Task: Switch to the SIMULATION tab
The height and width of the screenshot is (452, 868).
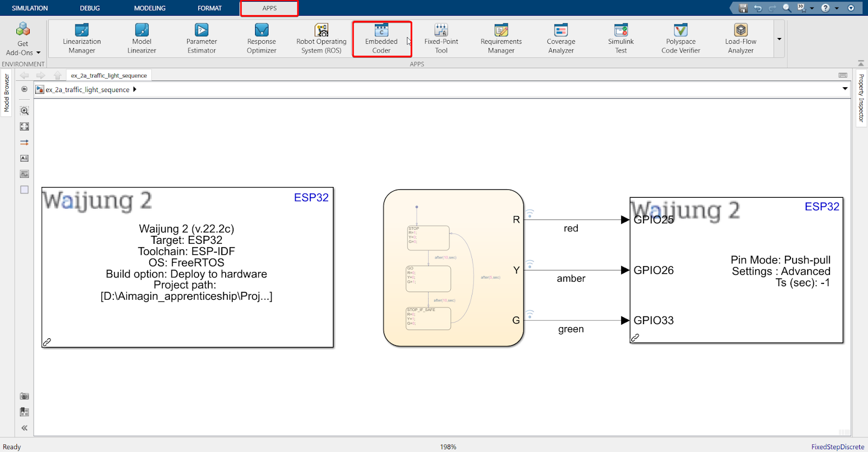Action: (30, 8)
